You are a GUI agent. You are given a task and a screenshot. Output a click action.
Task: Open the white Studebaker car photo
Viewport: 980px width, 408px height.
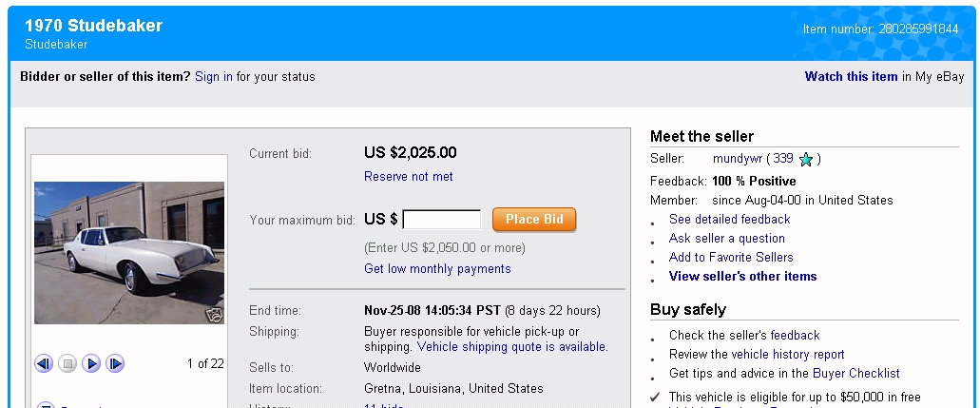pyautogui.click(x=129, y=252)
